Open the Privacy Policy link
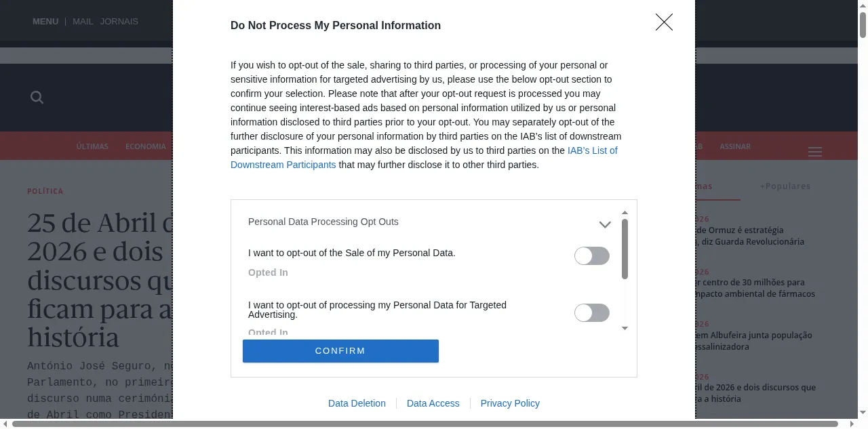The height and width of the screenshot is (429, 868). pos(510,403)
